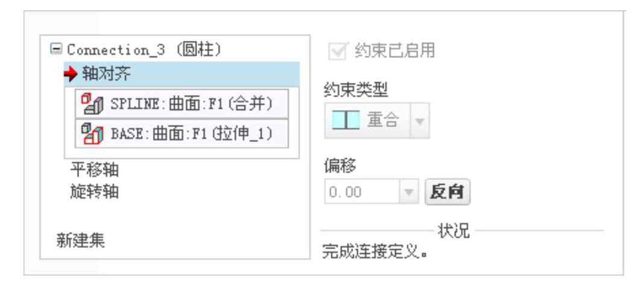Viewport: 644px width, 284px height.
Task: Click the coincident constraint type icon
Action: tap(346, 121)
